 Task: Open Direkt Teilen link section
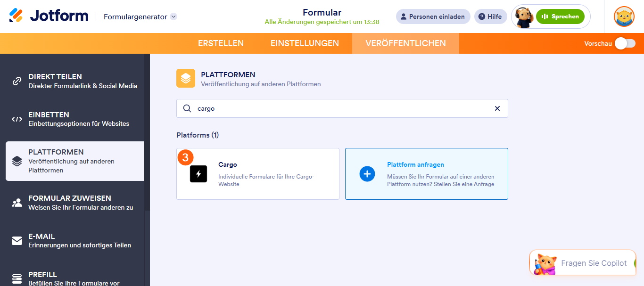pos(75,81)
